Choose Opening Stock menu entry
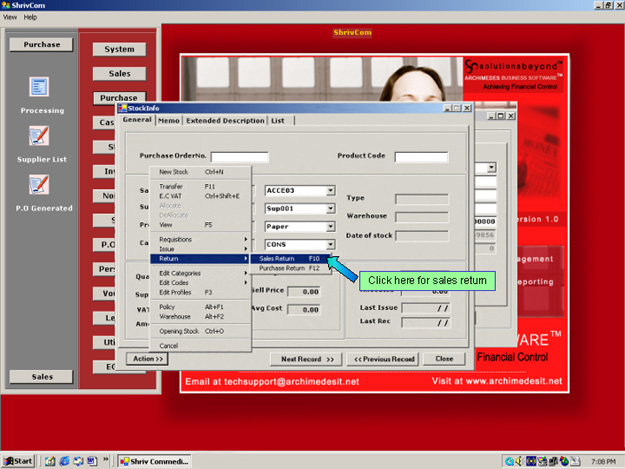 pos(200,331)
